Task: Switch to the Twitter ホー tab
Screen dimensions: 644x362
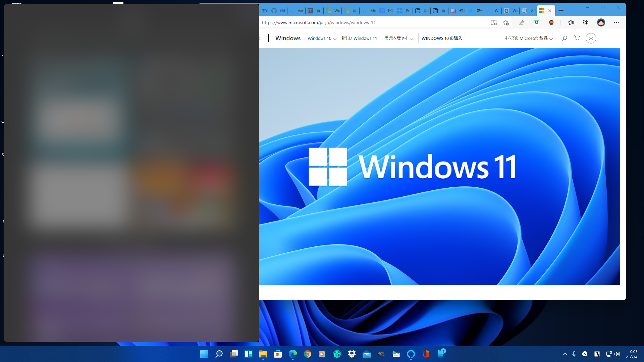Action: [x=475, y=11]
